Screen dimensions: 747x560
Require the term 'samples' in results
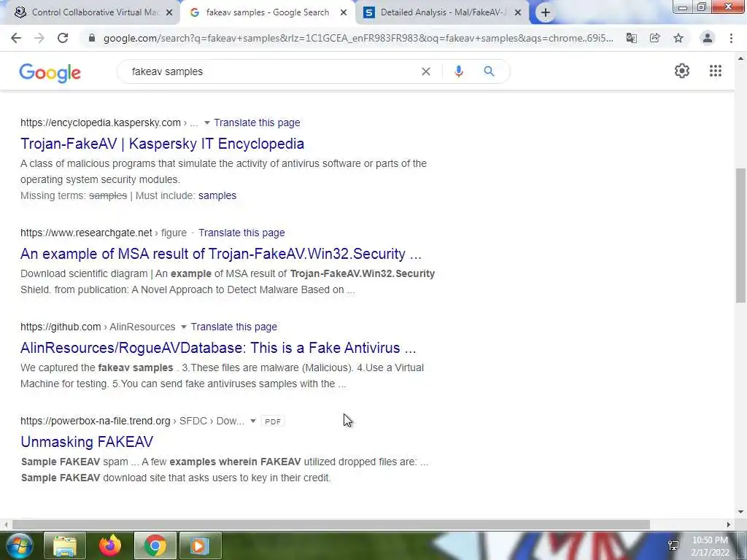tap(217, 195)
